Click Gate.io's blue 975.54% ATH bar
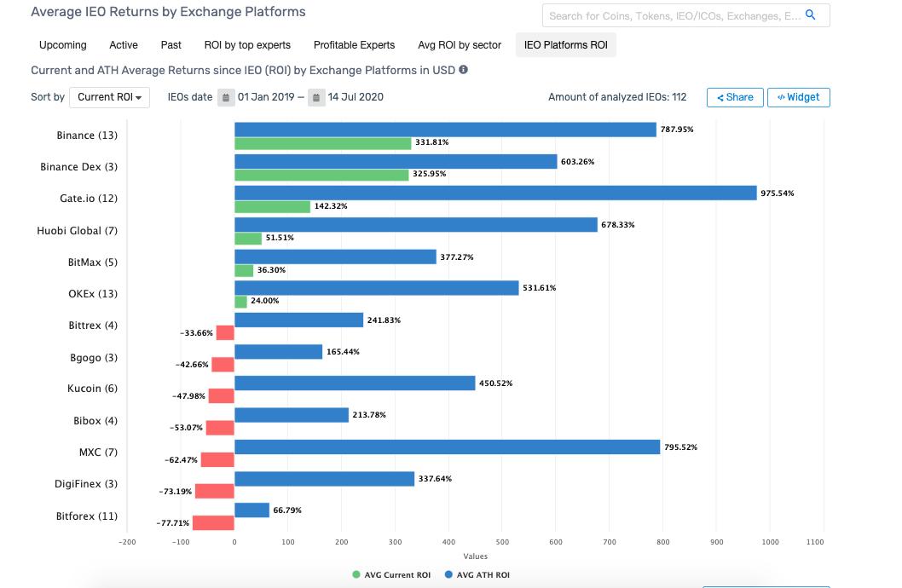 tap(494, 193)
